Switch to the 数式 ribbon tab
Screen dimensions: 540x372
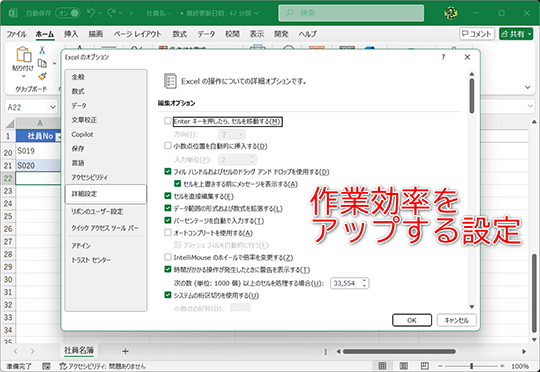pos(179,34)
